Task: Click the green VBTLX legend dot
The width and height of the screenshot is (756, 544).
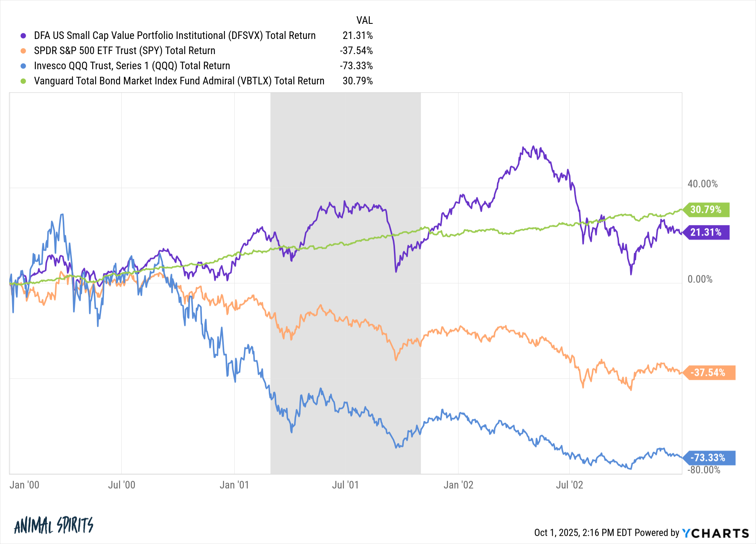Action: point(23,81)
